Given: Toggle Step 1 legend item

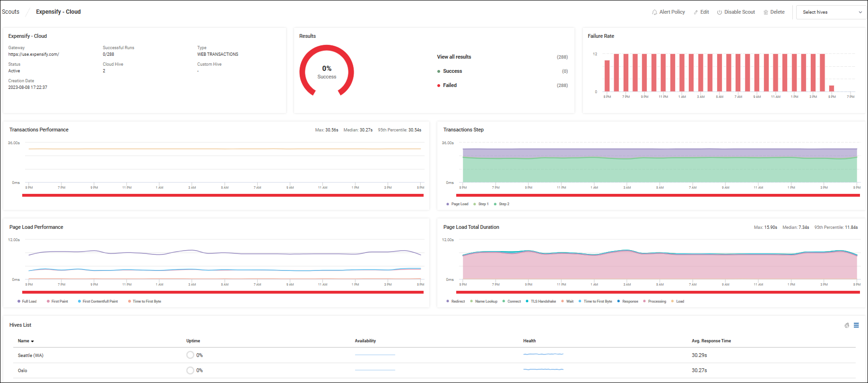Looking at the screenshot, I should coord(481,204).
